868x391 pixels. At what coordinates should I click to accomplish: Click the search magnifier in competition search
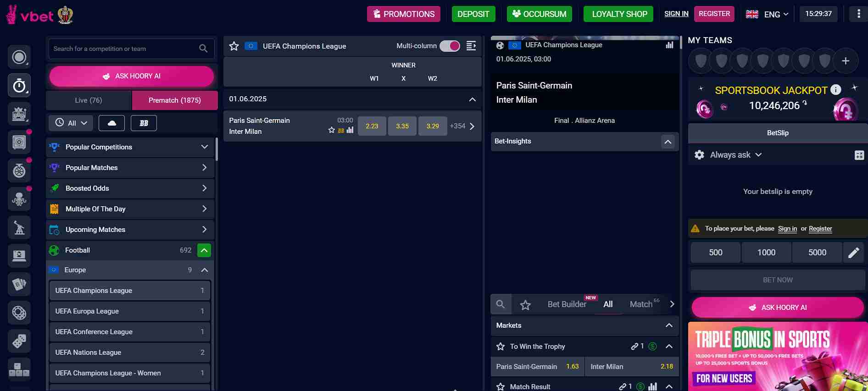(x=203, y=49)
